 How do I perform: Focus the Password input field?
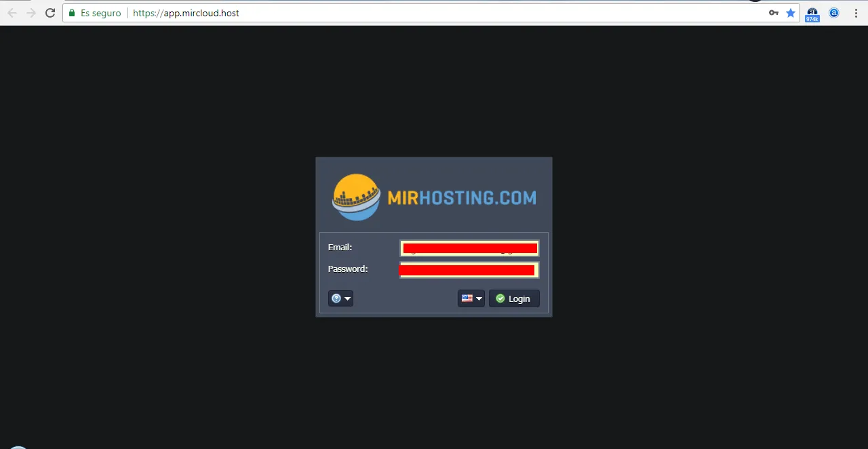click(x=469, y=270)
